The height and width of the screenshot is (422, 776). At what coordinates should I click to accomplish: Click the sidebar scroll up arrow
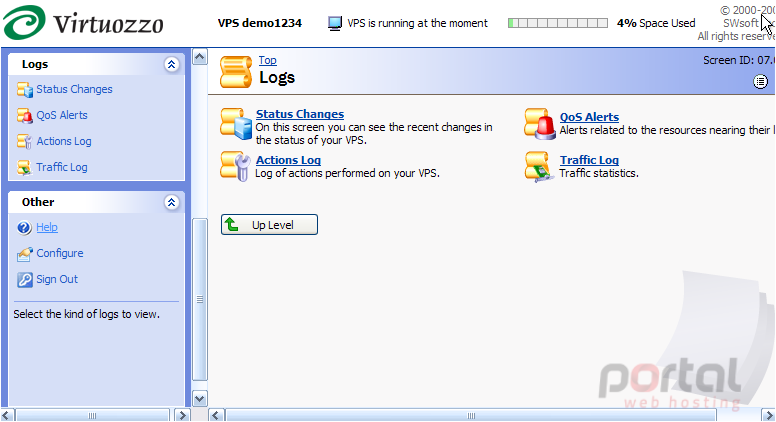click(200, 57)
